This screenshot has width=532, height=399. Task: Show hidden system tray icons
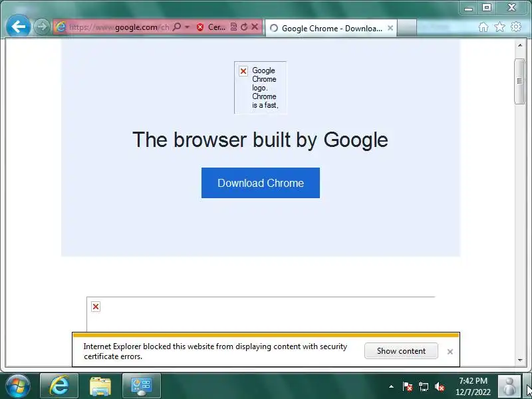pos(391,386)
